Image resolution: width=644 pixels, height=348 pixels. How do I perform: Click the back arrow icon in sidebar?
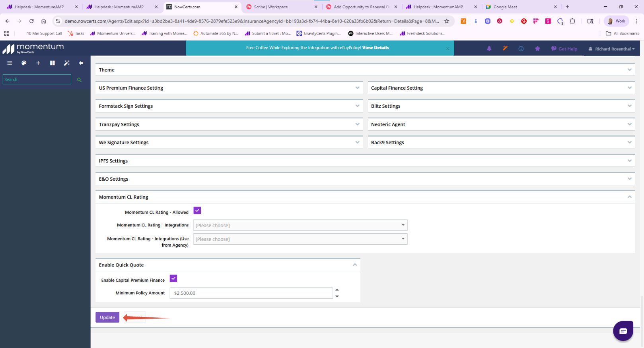(81, 63)
